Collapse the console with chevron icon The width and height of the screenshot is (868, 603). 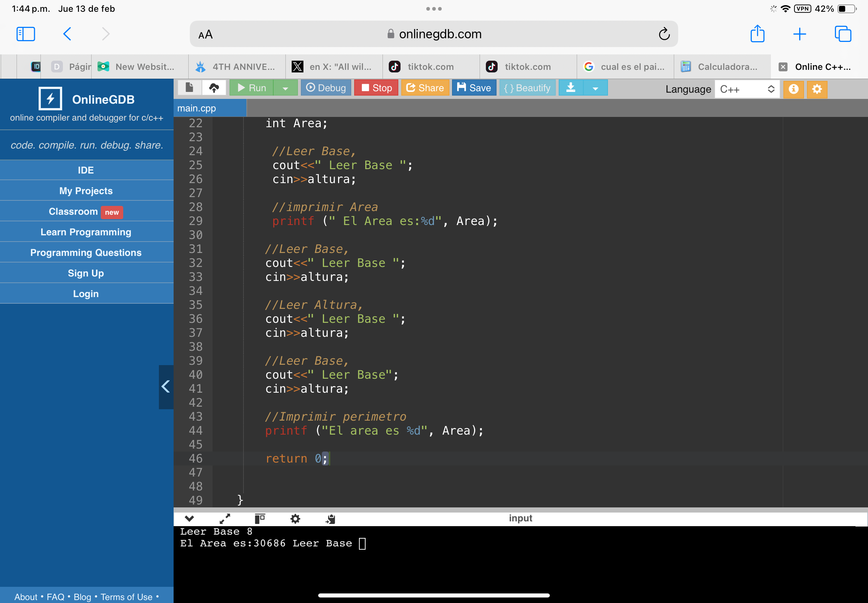189,519
